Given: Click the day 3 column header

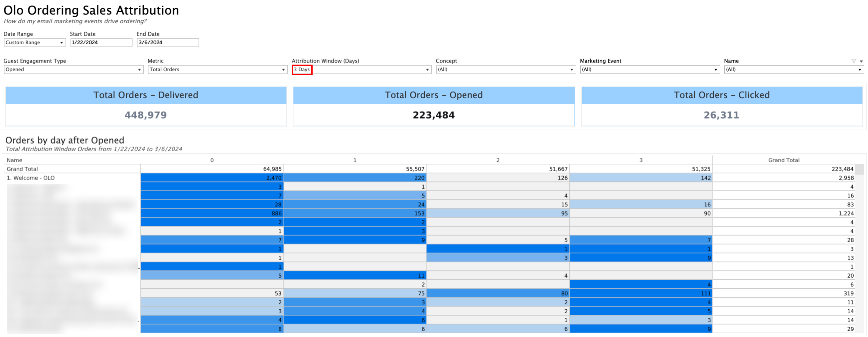Looking at the screenshot, I should click(x=641, y=160).
